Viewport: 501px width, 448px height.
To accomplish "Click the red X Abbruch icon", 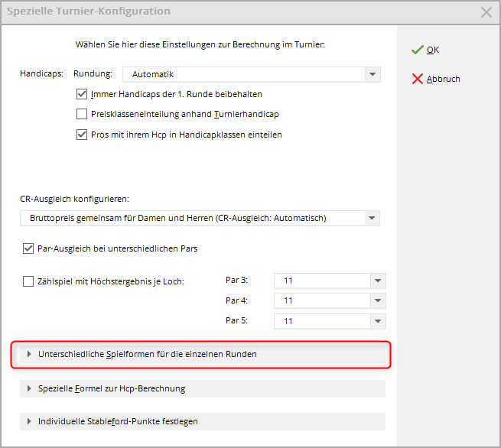I will 417,79.
